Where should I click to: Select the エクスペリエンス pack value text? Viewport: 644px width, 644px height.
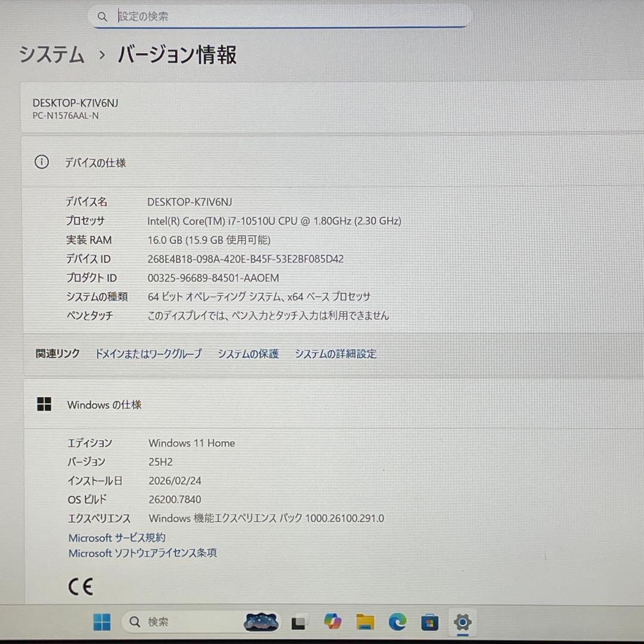[x=266, y=518]
